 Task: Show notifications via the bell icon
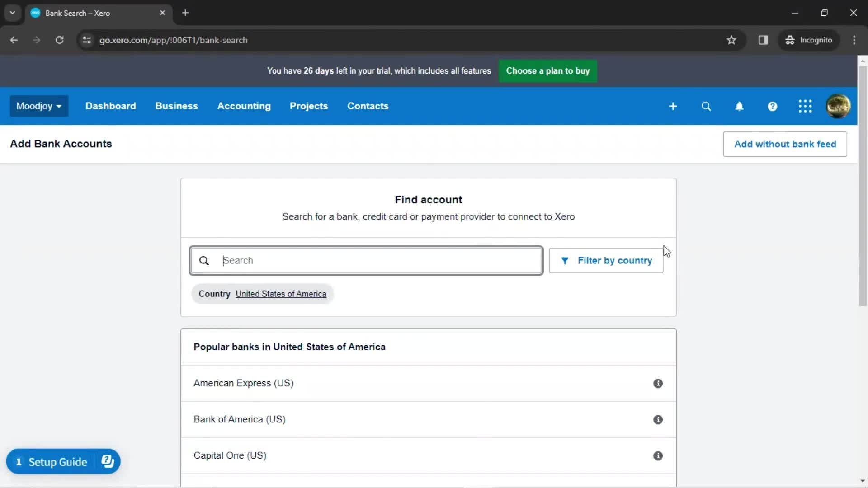point(739,106)
